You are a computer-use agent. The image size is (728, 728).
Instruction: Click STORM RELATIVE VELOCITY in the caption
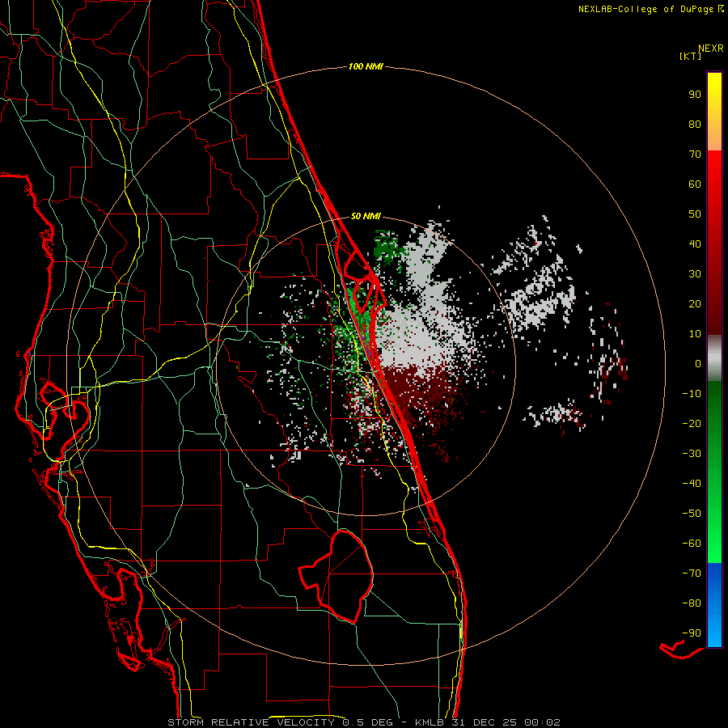coord(252,722)
